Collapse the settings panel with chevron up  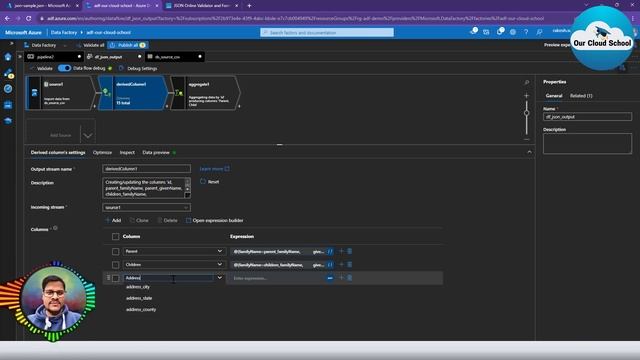(x=529, y=152)
